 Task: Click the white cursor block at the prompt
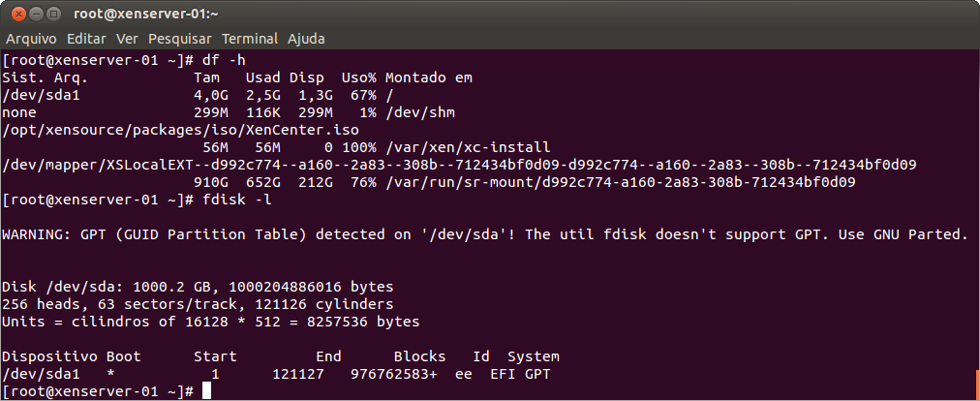tap(207, 391)
